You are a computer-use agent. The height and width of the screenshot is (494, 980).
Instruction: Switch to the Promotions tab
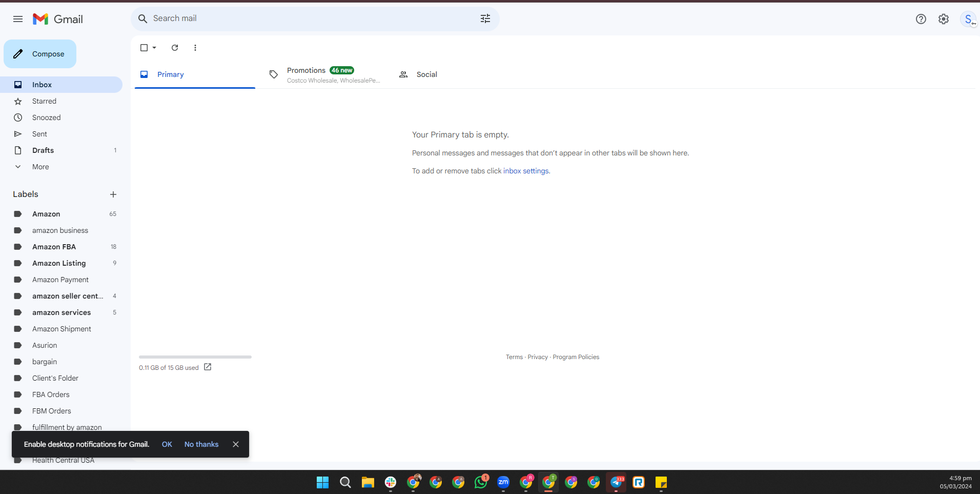tap(324, 74)
